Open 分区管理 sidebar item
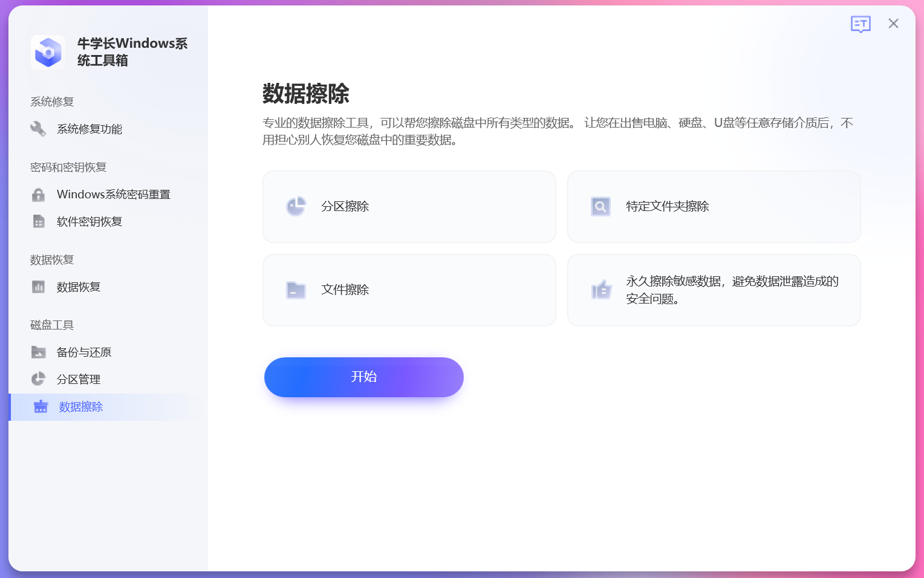The height and width of the screenshot is (578, 924). click(x=79, y=380)
